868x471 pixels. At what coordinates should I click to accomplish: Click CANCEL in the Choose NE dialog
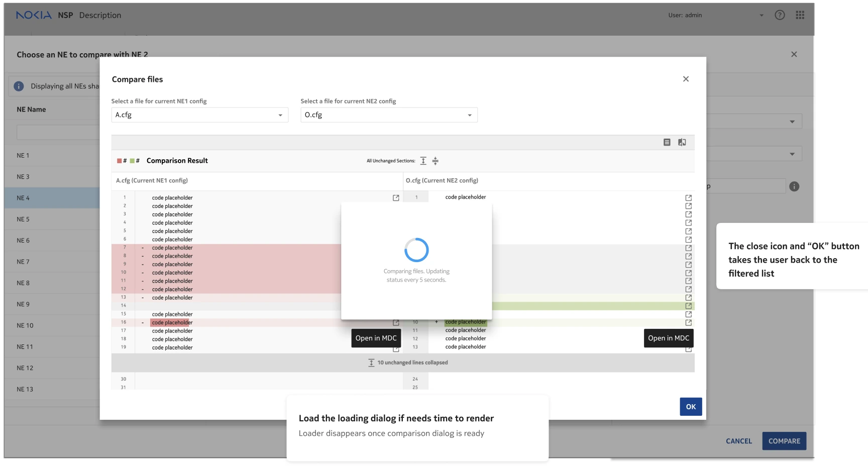(739, 441)
